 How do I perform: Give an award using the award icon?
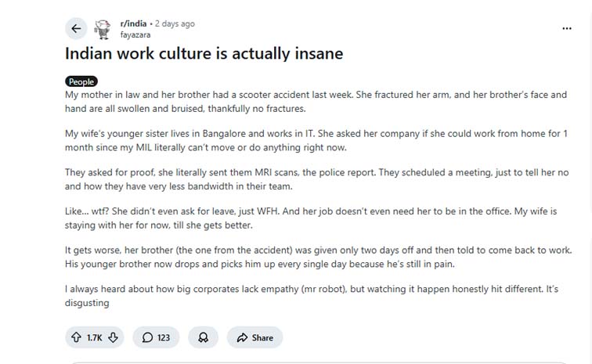pos(203,337)
